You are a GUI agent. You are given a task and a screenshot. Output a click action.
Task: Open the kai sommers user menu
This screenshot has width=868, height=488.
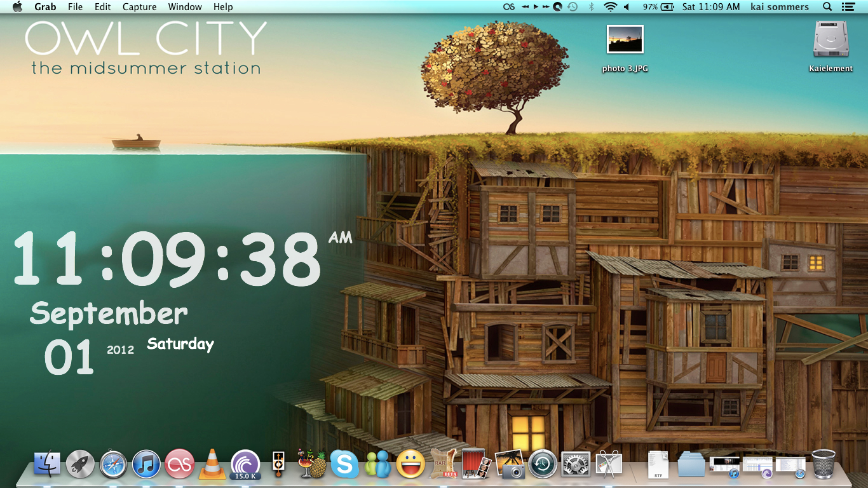pyautogui.click(x=780, y=7)
